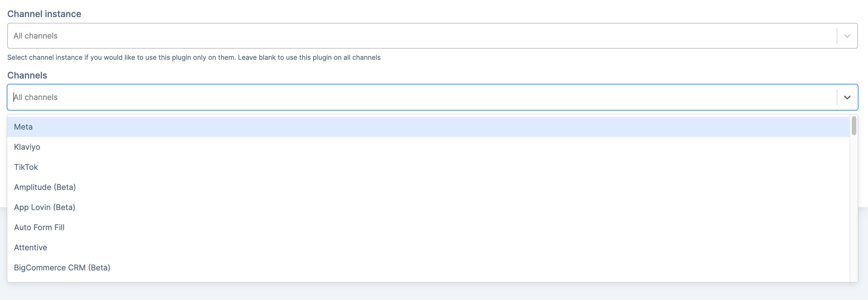Viewport: 868px width, 300px height.
Task: Pick Attentive from the channel list
Action: pyautogui.click(x=428, y=247)
